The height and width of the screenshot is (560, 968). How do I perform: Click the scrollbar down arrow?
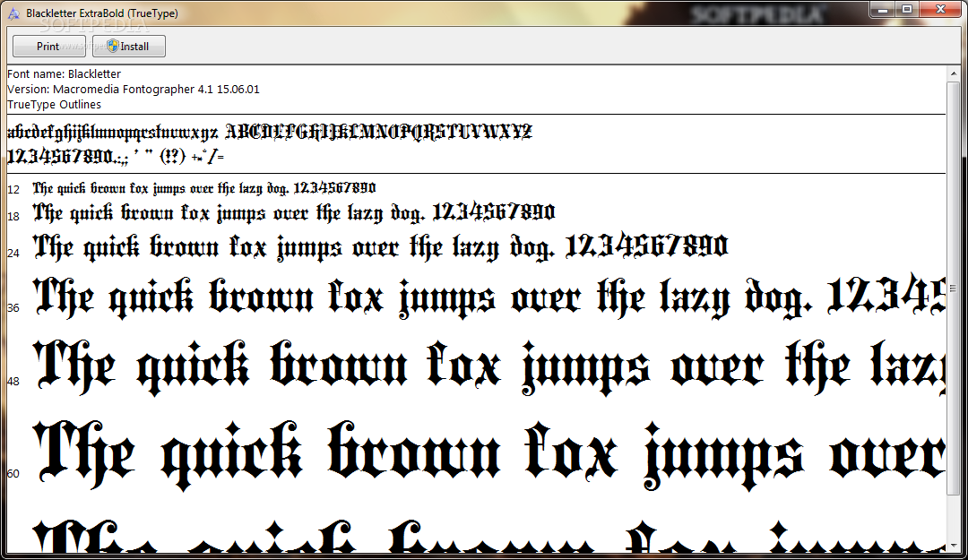pos(953,545)
